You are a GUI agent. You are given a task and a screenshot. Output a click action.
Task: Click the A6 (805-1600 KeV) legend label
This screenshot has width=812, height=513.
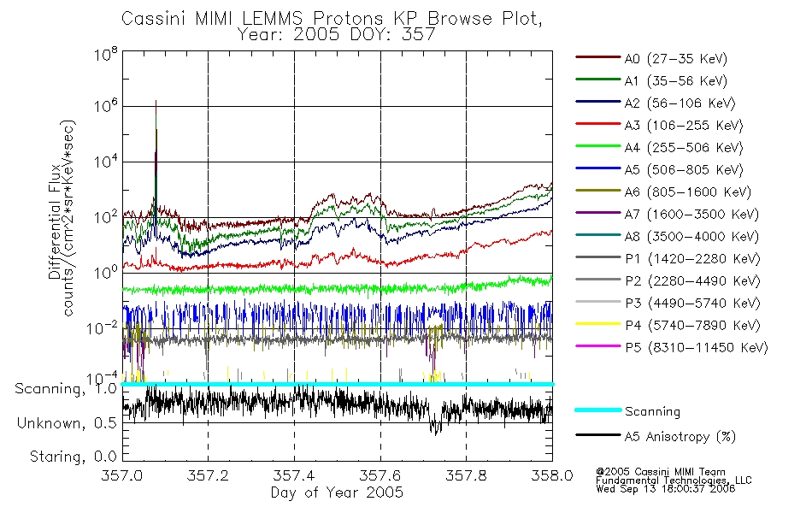click(688, 192)
